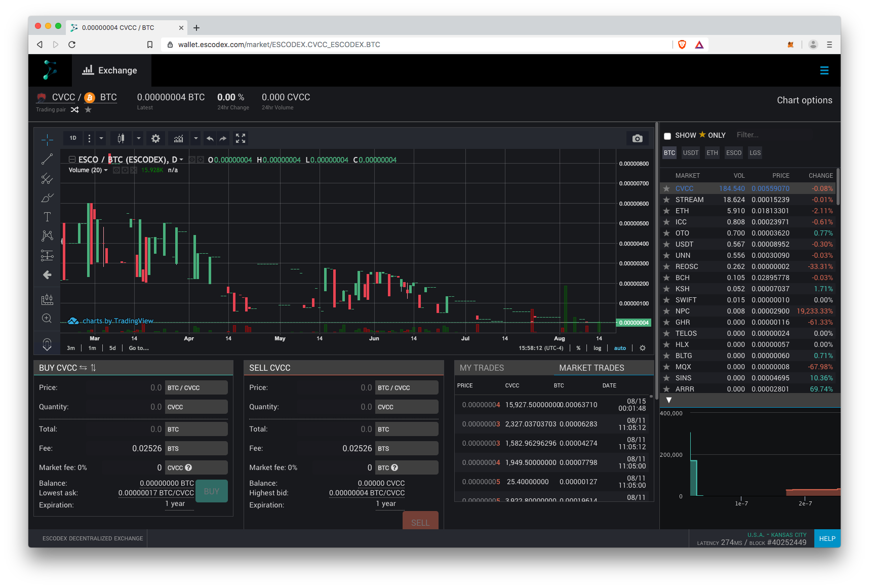This screenshot has height=588, width=869.
Task: Switch to the MY TRADES tab
Action: click(x=482, y=368)
